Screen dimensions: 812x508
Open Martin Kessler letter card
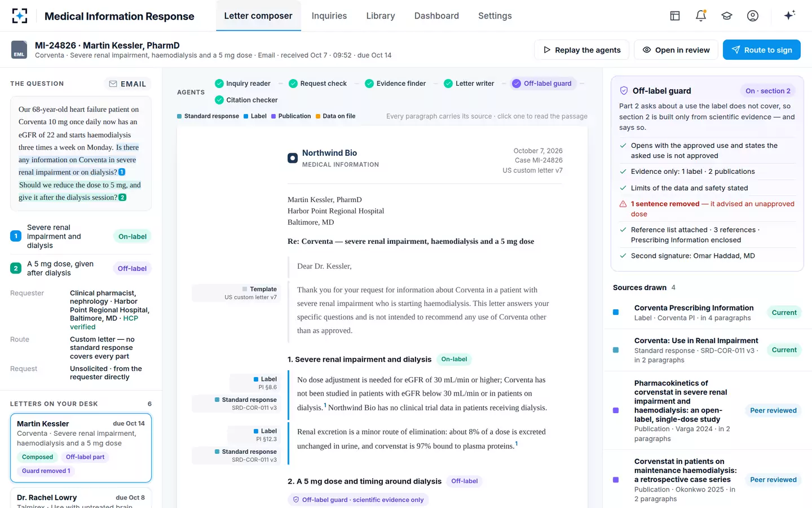pos(81,448)
